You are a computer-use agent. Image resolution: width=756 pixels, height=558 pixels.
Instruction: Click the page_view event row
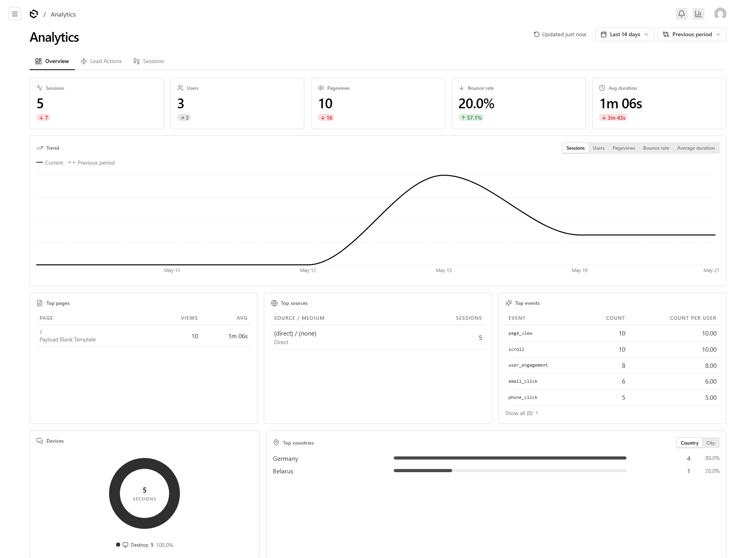(x=612, y=333)
